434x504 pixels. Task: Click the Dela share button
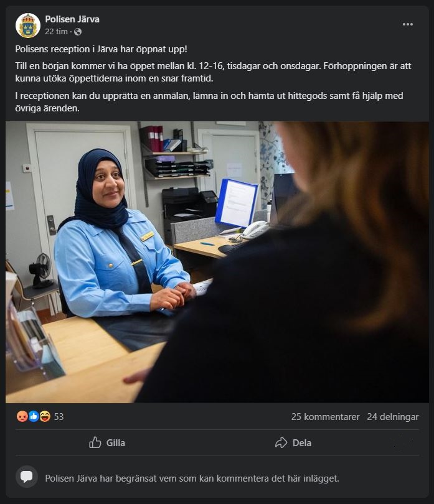293,442
